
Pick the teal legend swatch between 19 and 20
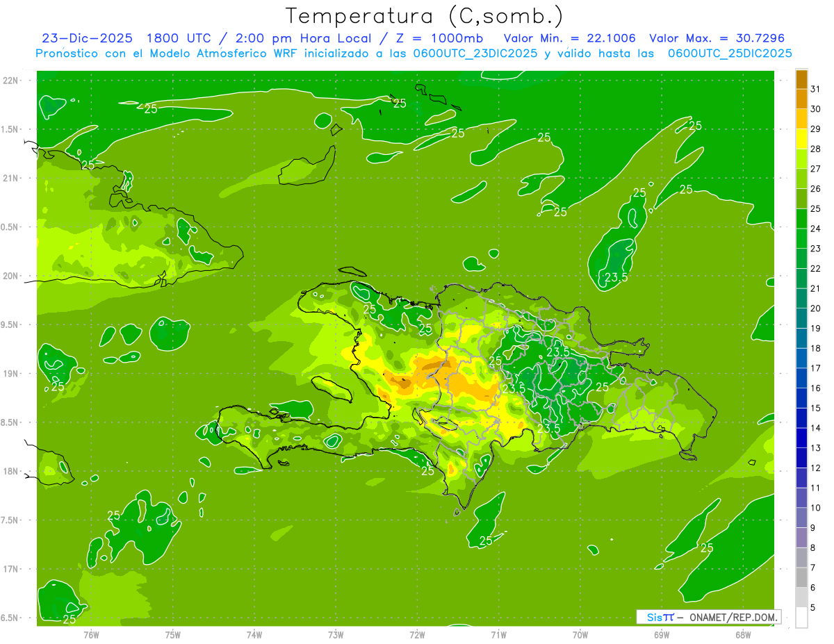coord(802,318)
